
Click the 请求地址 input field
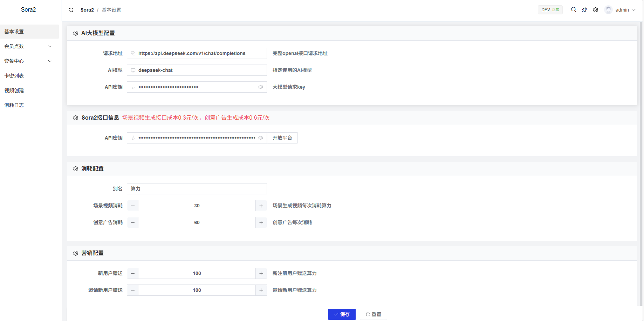tap(200, 53)
